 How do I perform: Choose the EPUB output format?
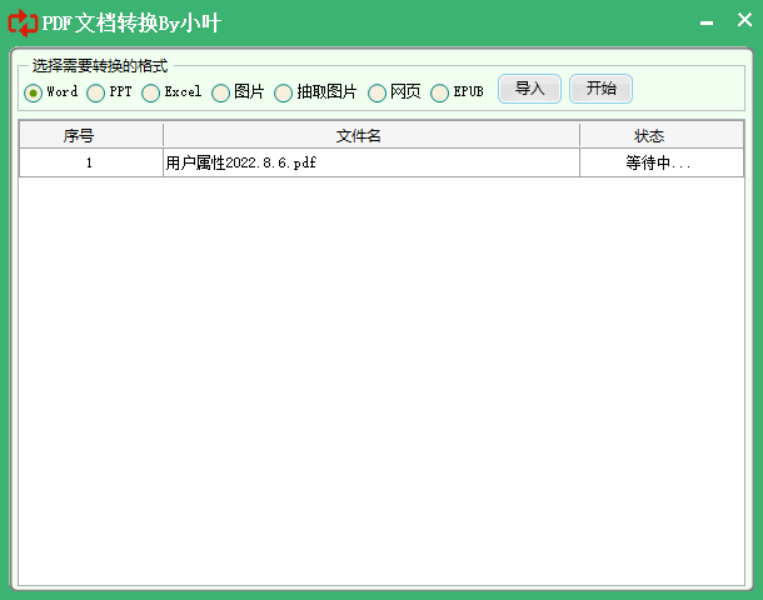[x=440, y=93]
